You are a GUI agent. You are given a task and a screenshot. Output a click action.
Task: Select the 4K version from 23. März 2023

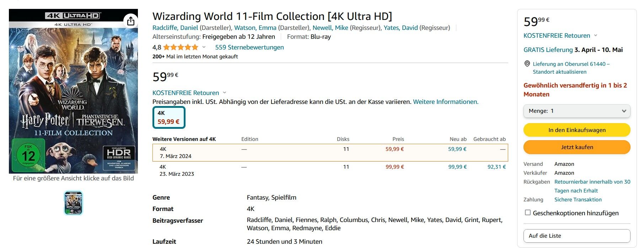[x=330, y=170]
